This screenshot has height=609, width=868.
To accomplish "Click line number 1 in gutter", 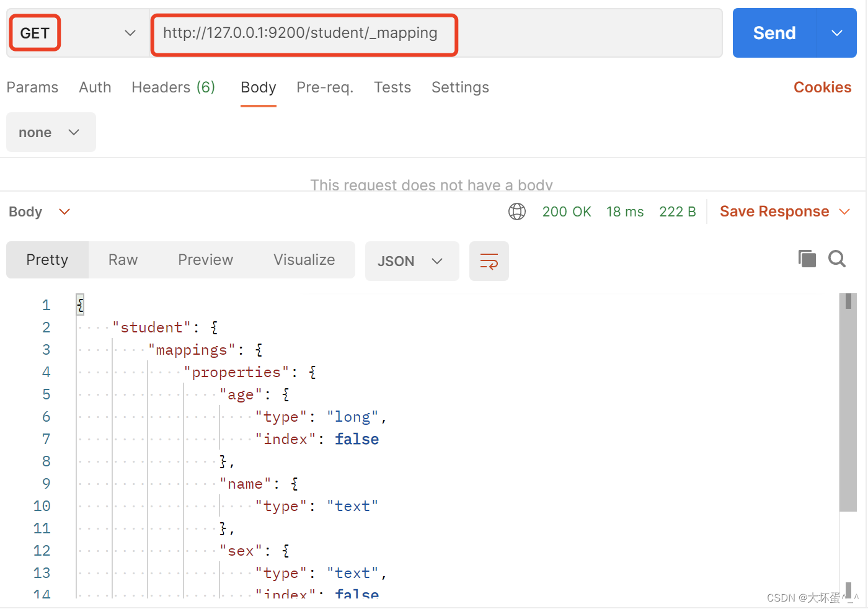I will click(46, 305).
